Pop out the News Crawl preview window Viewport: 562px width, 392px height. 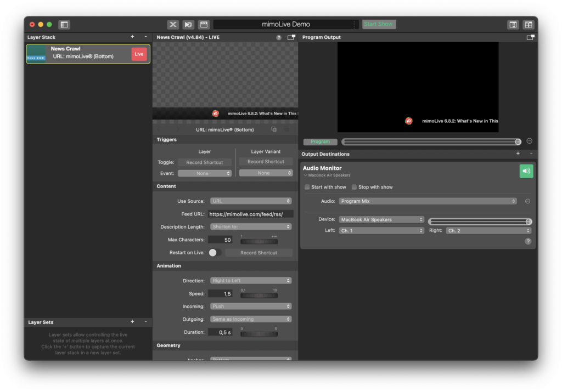tap(291, 37)
